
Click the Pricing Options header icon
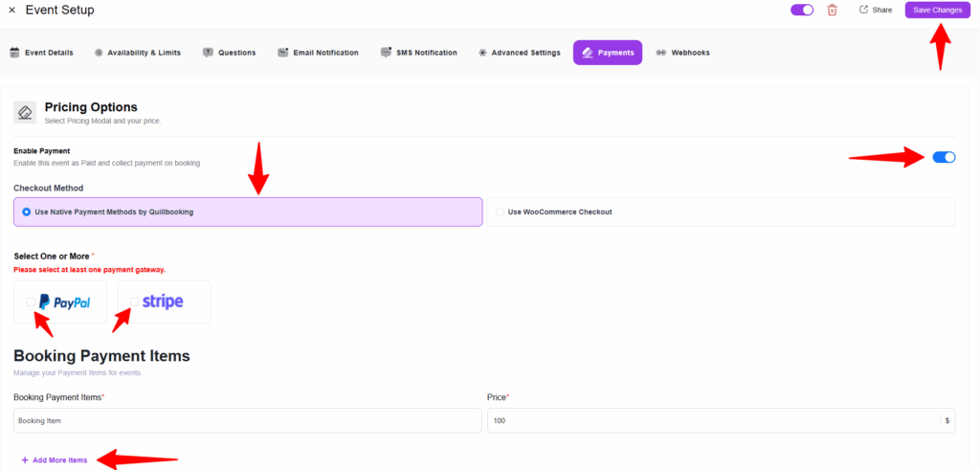click(25, 112)
